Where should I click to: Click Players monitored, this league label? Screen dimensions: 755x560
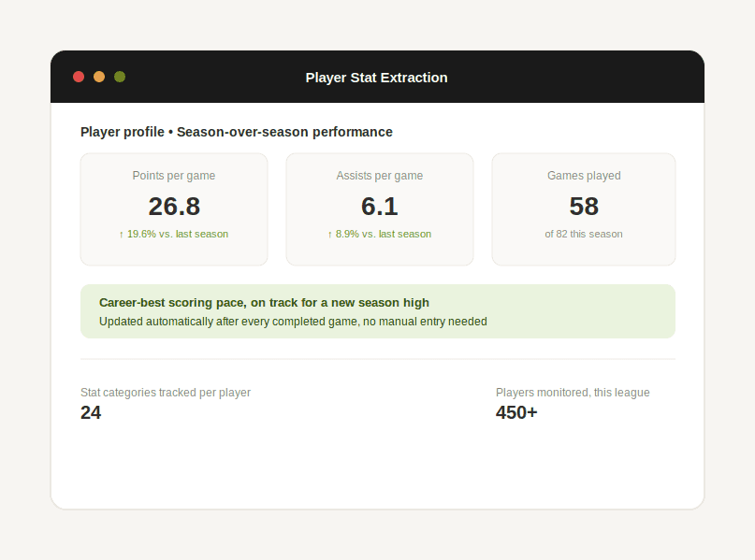573,393
